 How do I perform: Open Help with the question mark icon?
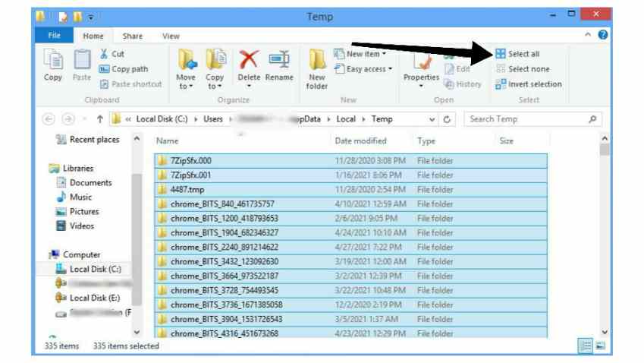pos(602,35)
